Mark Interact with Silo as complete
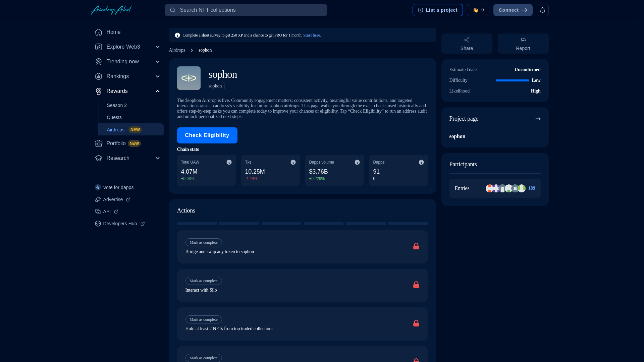Image resolution: width=644 pixels, height=362 pixels. coord(204,281)
